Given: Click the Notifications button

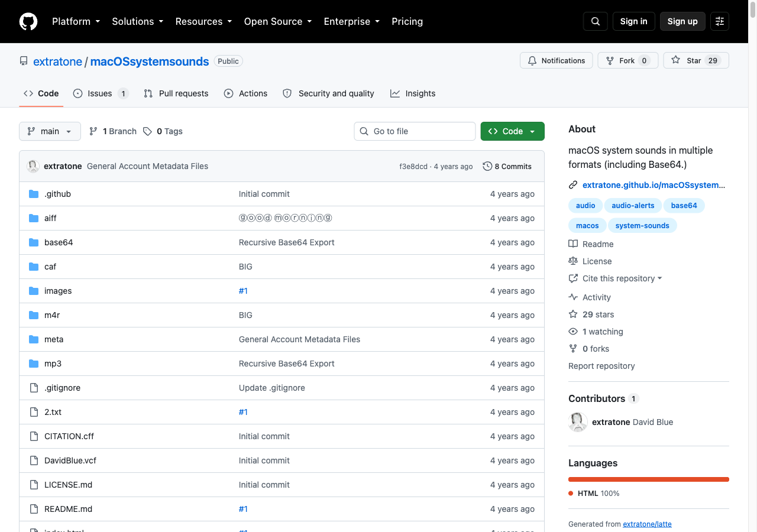Looking at the screenshot, I should [557, 60].
